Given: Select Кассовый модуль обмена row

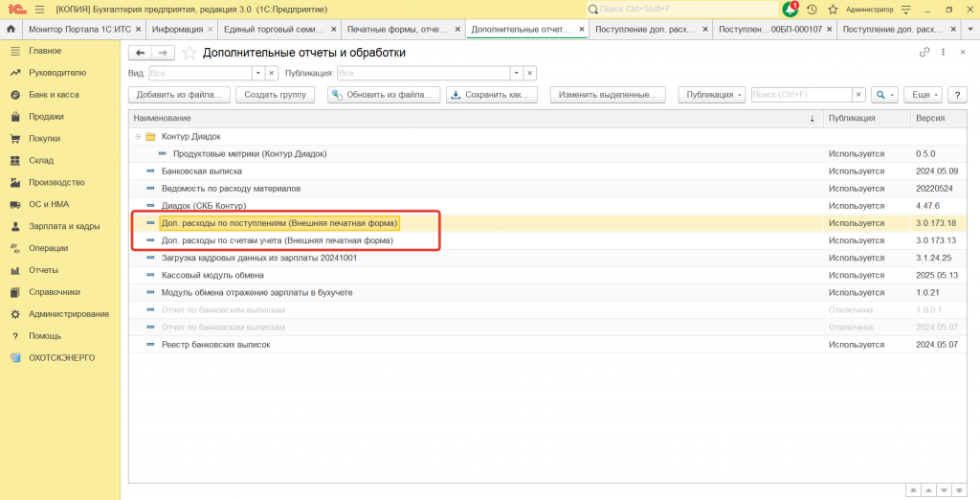Looking at the screenshot, I should click(547, 275).
